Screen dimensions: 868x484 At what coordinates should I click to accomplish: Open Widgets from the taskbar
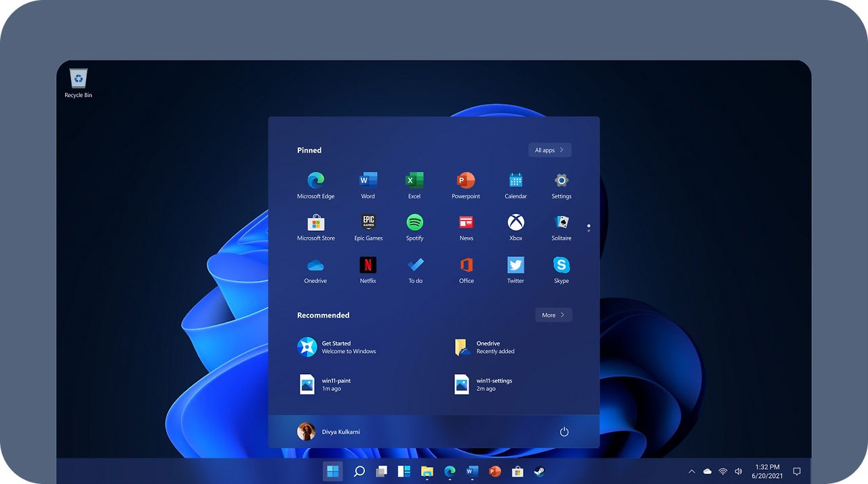tap(404, 471)
